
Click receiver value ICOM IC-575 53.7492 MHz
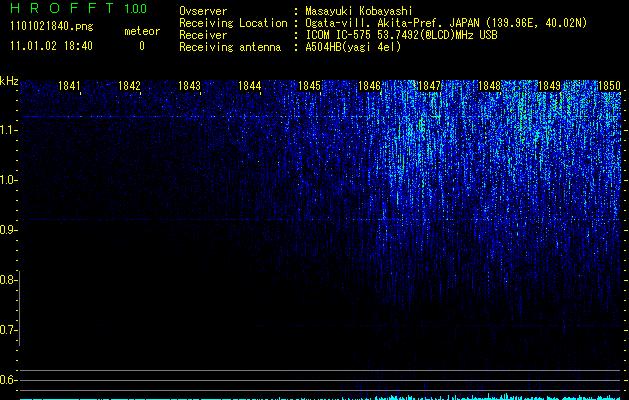(x=401, y=35)
